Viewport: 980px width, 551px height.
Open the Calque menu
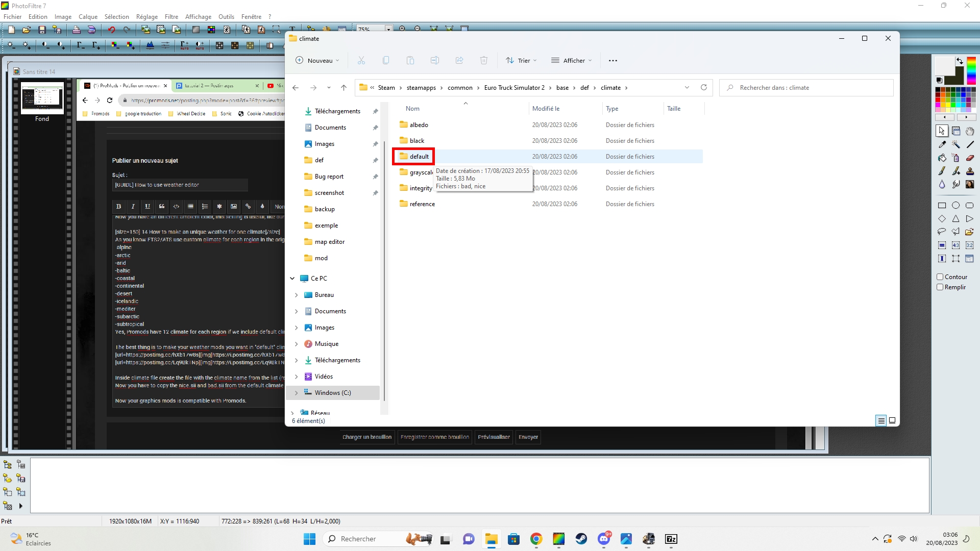point(88,16)
